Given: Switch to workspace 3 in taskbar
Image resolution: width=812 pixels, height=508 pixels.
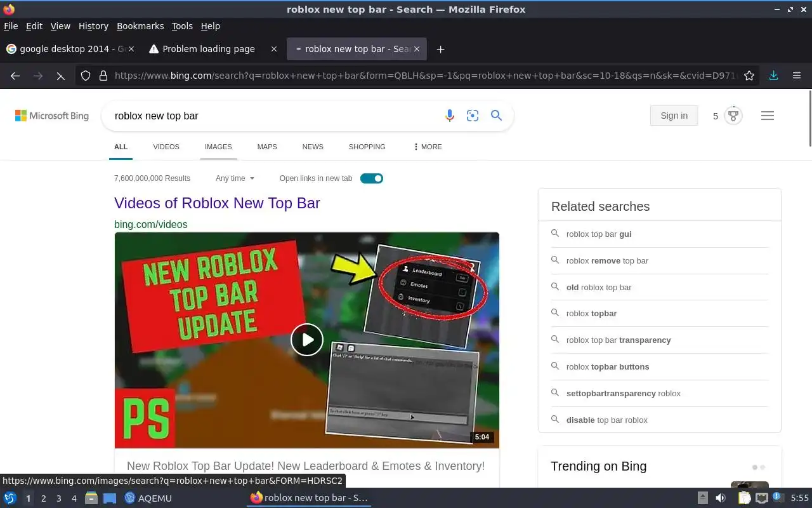Looking at the screenshot, I should click(59, 498).
